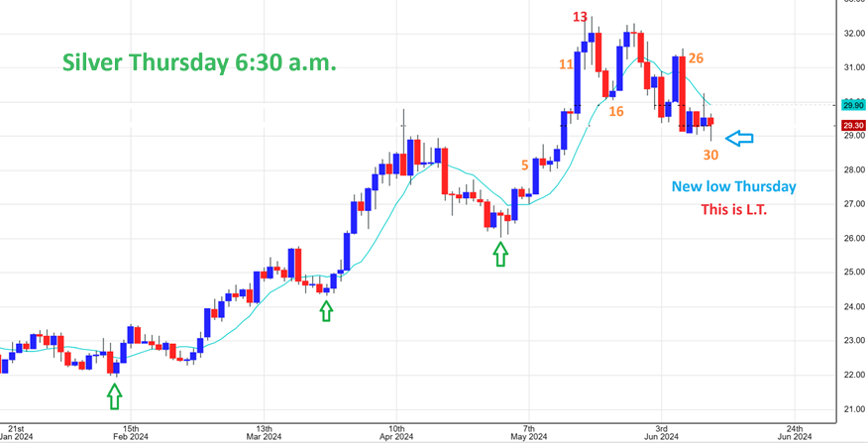Select the 32.00 price axis label
The image size is (868, 443).
coord(853,34)
